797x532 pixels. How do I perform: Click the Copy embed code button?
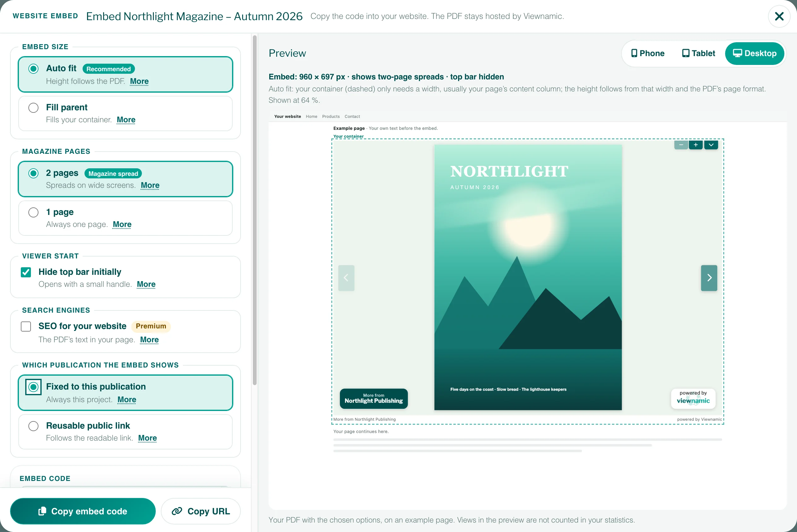(83, 511)
